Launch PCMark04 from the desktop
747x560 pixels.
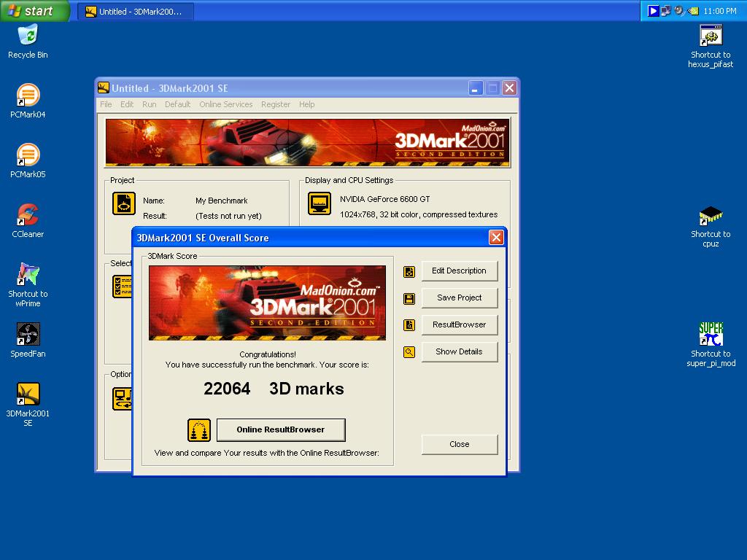pyautogui.click(x=28, y=101)
